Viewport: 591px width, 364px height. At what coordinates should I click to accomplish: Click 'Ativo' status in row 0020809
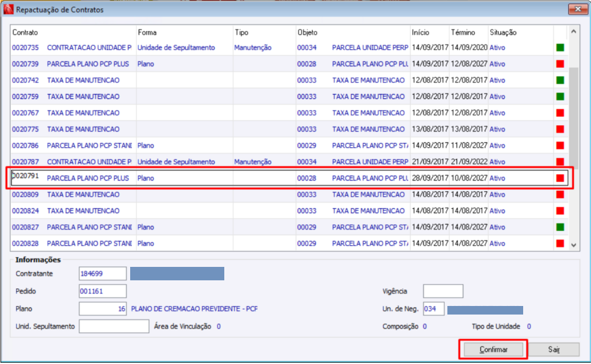tap(497, 194)
